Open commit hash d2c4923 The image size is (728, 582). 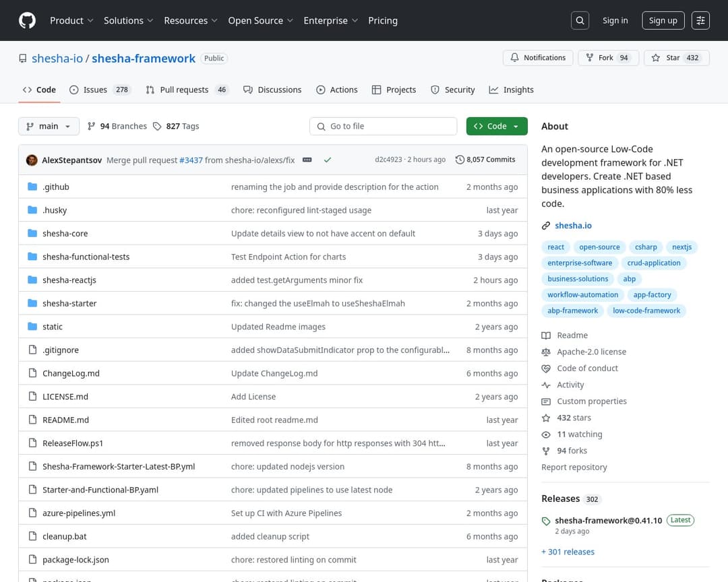(388, 160)
